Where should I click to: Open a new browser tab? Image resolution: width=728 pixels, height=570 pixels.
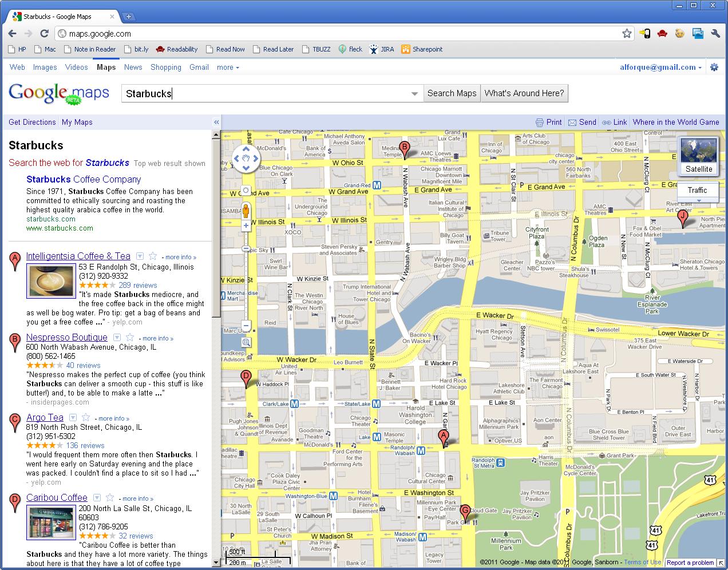[129, 17]
